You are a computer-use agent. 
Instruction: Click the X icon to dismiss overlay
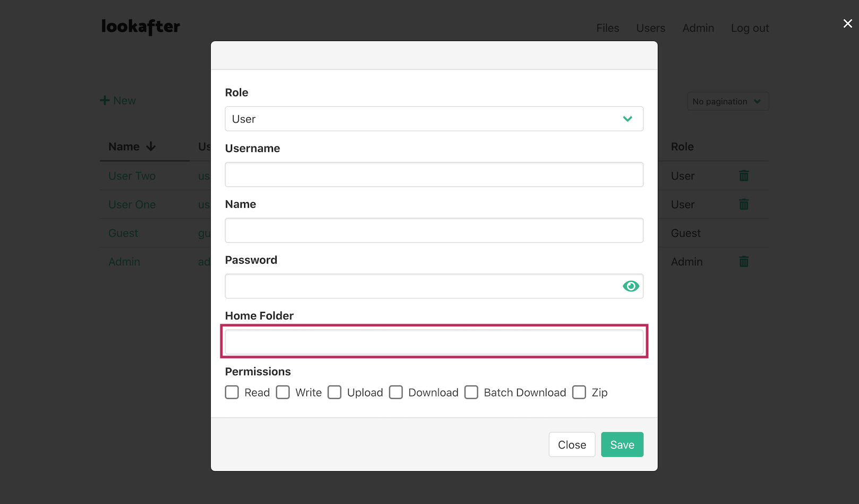[847, 24]
